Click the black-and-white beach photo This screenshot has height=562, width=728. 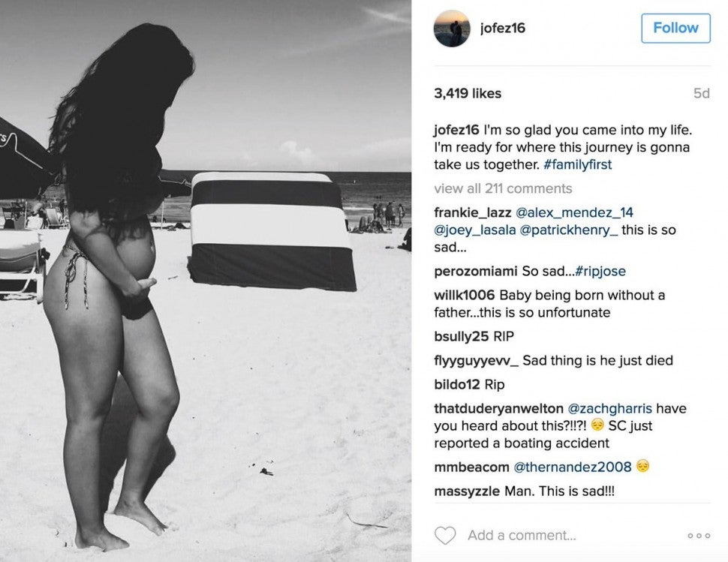pyautogui.click(x=206, y=281)
